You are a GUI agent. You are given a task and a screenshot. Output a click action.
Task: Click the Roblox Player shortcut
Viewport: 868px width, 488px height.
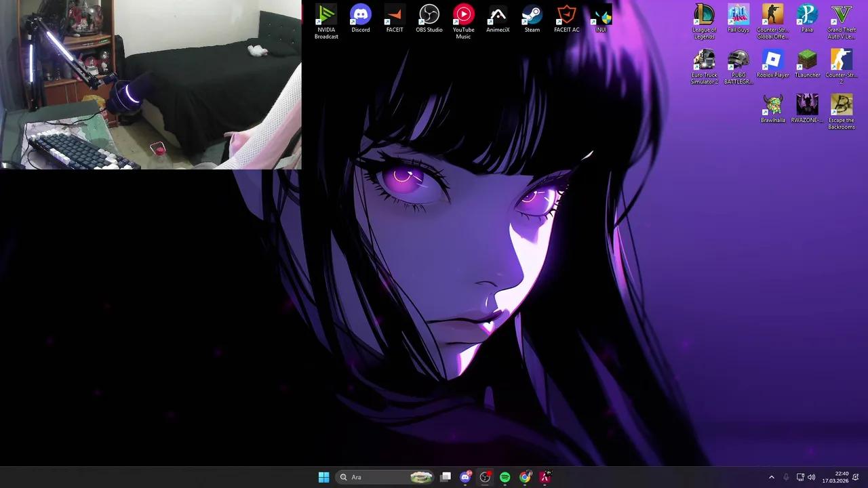tap(772, 60)
